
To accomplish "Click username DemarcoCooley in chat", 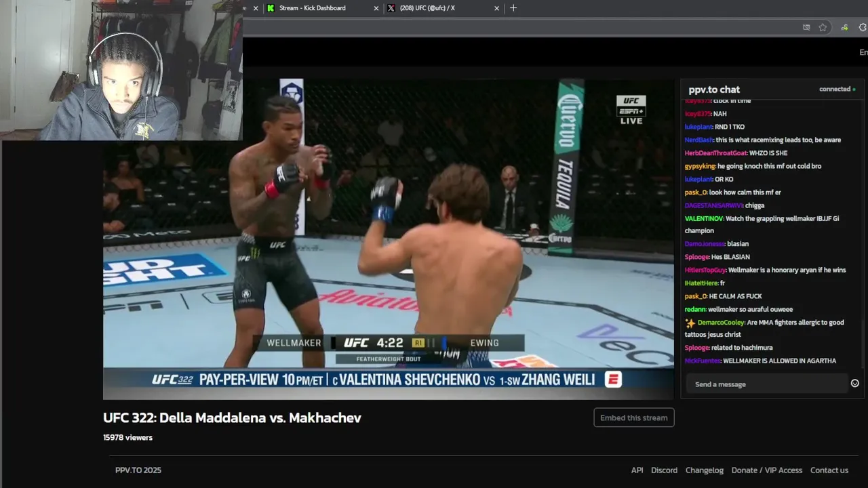I will (x=721, y=322).
